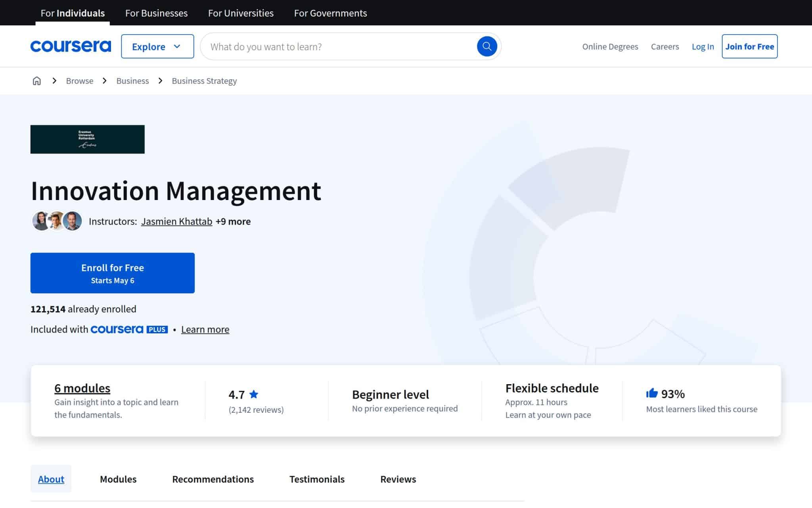Click the second instructor avatar

tap(57, 221)
